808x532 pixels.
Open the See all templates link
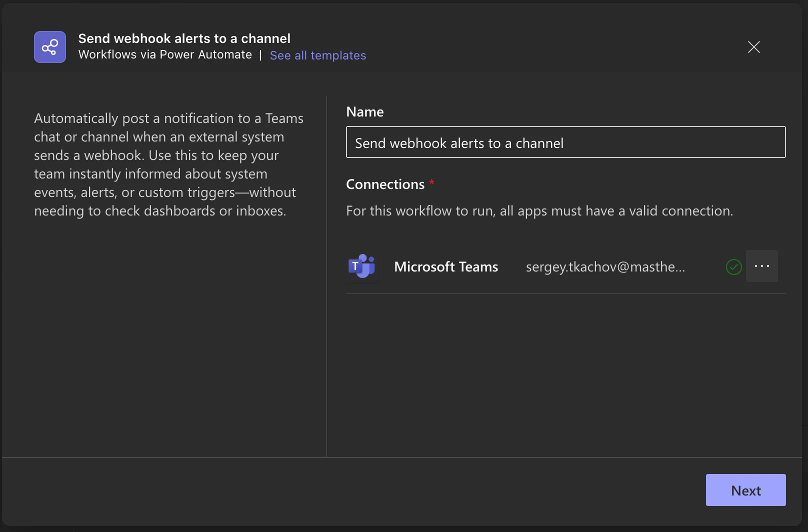(317, 55)
